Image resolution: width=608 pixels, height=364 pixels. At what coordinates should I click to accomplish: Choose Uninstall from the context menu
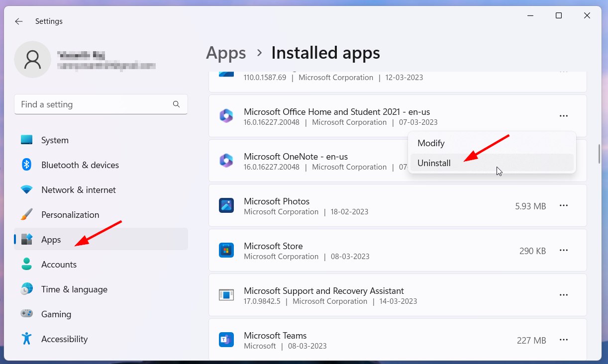492,163
